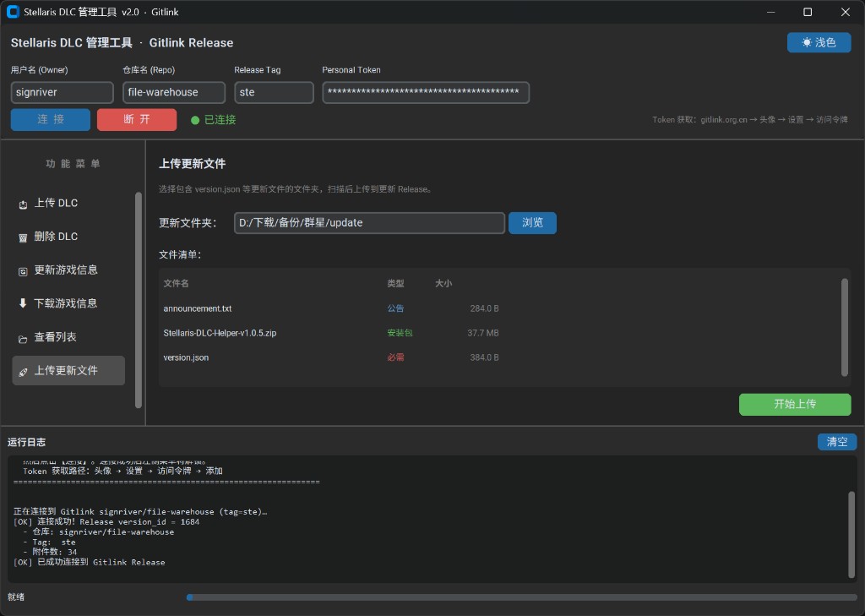
Task: Clear the log with 清空 button
Action: pos(837,442)
